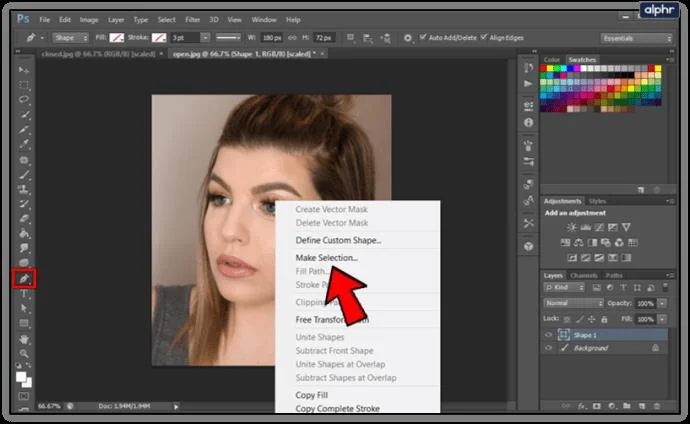The image size is (690, 424).
Task: Select the Pen tool highlighted in red
Action: pos(24,278)
